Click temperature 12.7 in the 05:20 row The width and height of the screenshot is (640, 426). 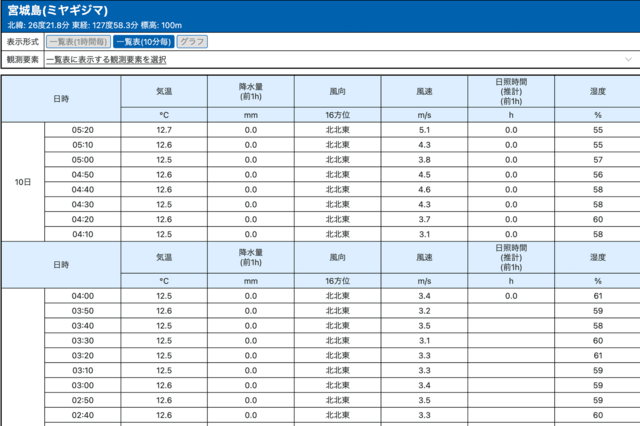(x=164, y=130)
